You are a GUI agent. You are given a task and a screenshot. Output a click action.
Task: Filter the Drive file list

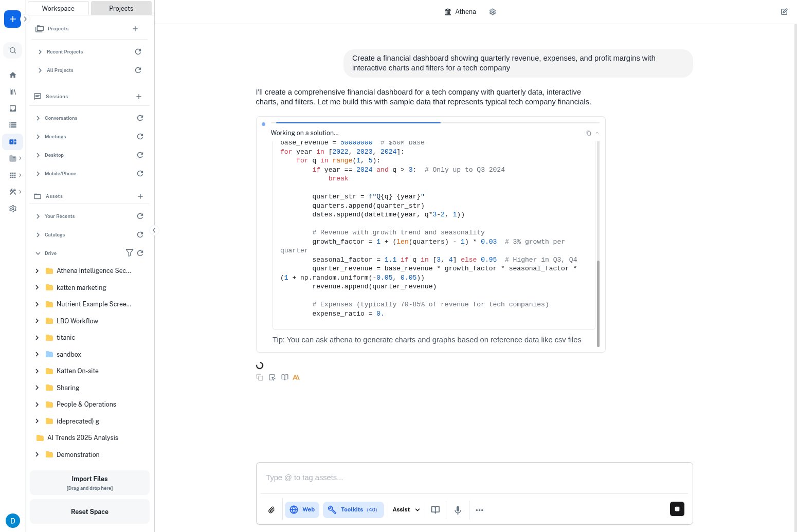coord(130,253)
